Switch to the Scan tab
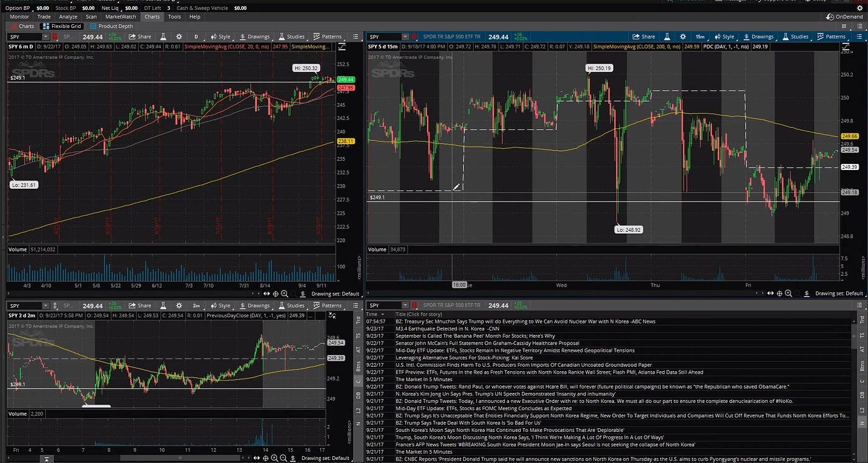The image size is (868, 463). coord(91,17)
